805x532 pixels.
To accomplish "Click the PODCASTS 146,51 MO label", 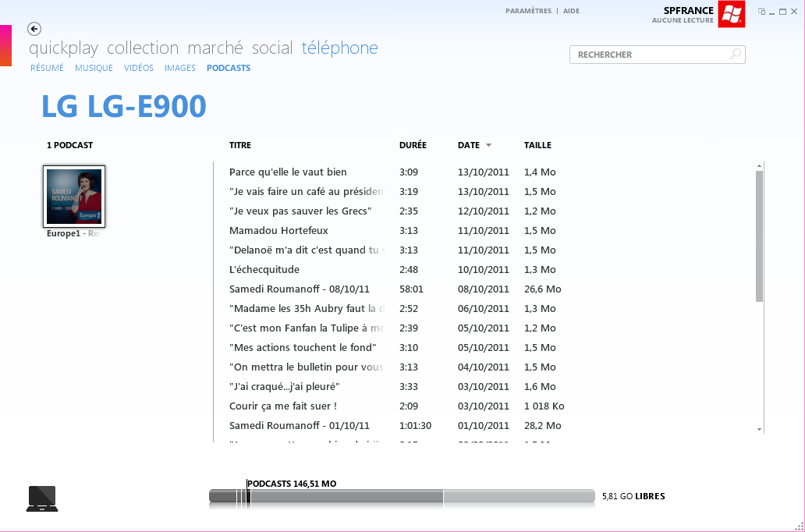I will click(x=292, y=484).
